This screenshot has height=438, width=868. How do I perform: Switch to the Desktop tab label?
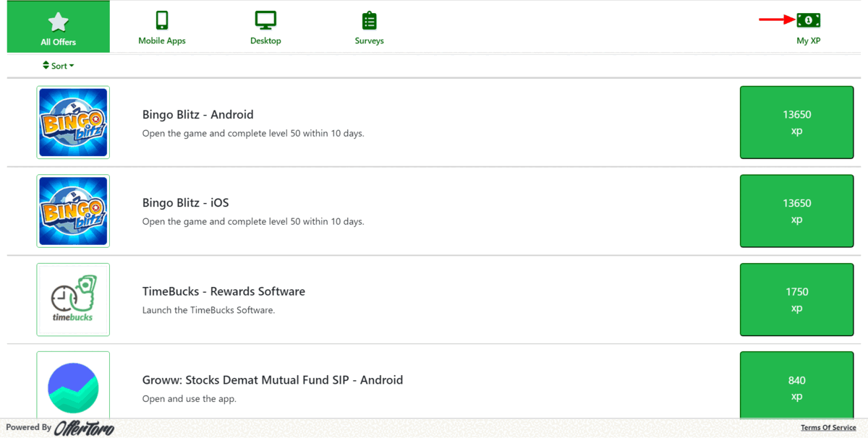[265, 41]
